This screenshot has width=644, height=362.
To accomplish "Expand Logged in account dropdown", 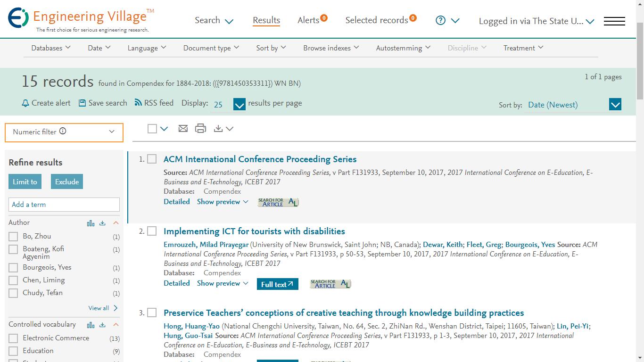I will pos(590,21).
